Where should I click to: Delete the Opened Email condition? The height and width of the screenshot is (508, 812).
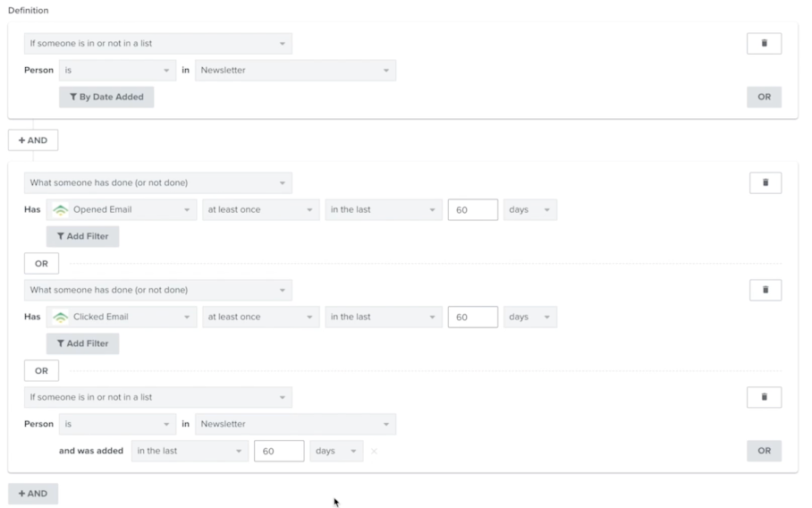[765, 182]
